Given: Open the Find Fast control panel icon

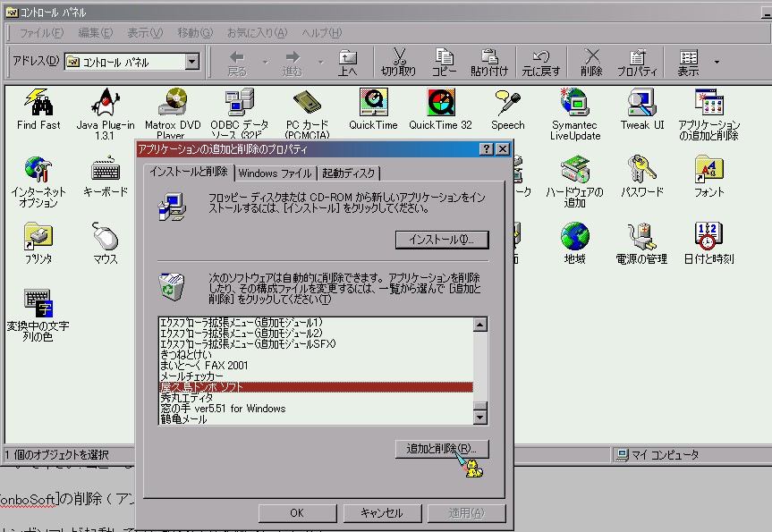Looking at the screenshot, I should coord(38,109).
